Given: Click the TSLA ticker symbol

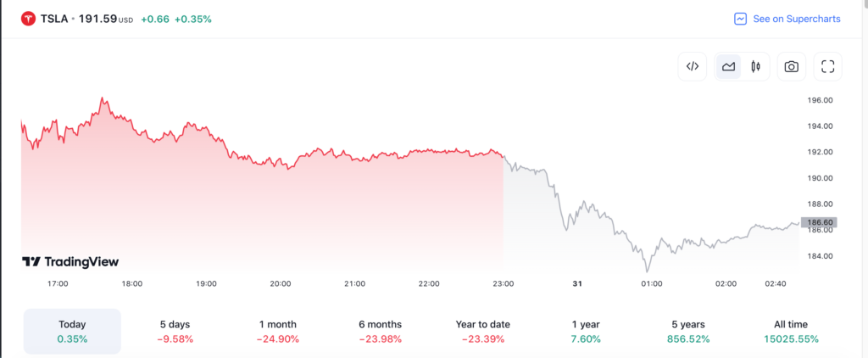Looking at the screenshot, I should click(57, 19).
